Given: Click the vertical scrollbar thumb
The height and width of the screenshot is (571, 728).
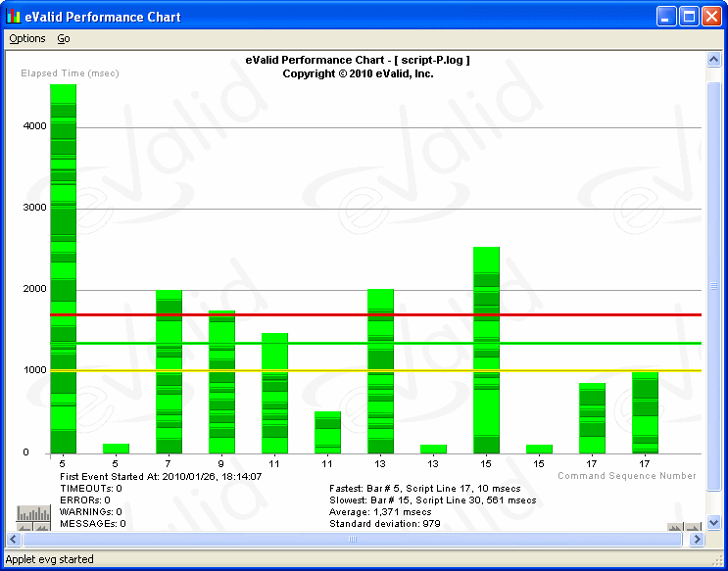Looking at the screenshot, I should coord(713,286).
